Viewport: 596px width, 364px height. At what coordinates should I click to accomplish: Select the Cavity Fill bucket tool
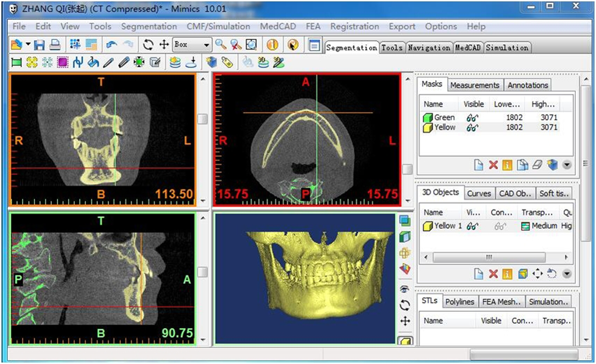pos(93,62)
